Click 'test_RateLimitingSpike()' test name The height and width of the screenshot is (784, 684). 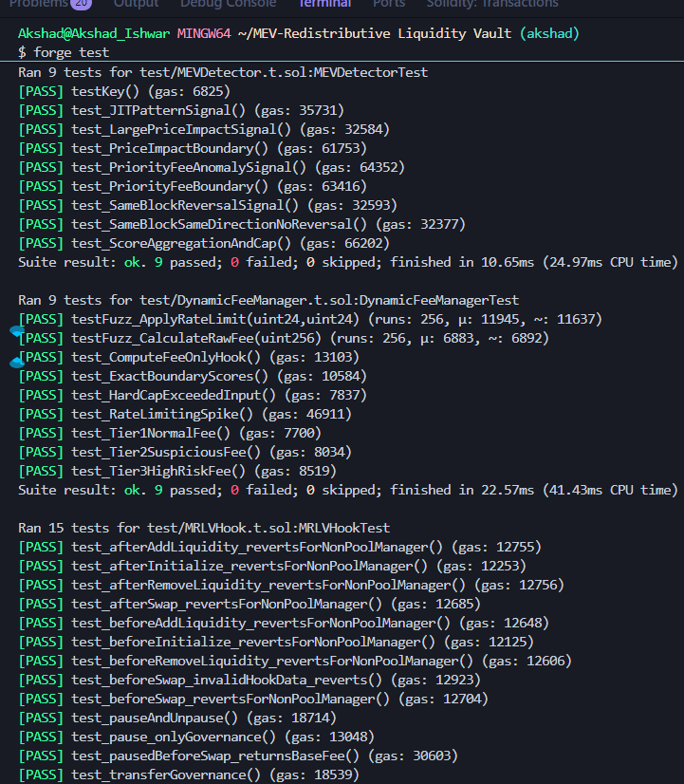tap(162, 415)
